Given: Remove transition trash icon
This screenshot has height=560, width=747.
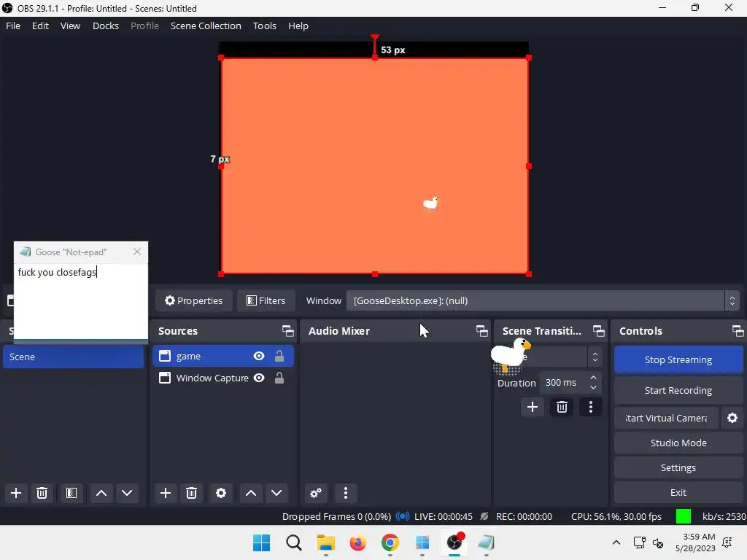Looking at the screenshot, I should (x=562, y=407).
